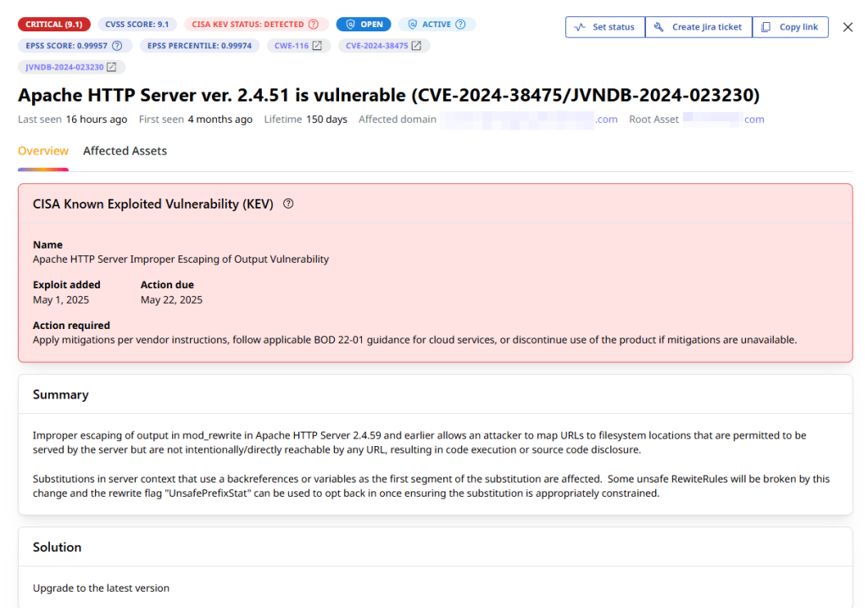Click the JVNDB-2024-023230 tag
Image resolution: width=868 pixels, height=608 pixels.
click(71, 67)
